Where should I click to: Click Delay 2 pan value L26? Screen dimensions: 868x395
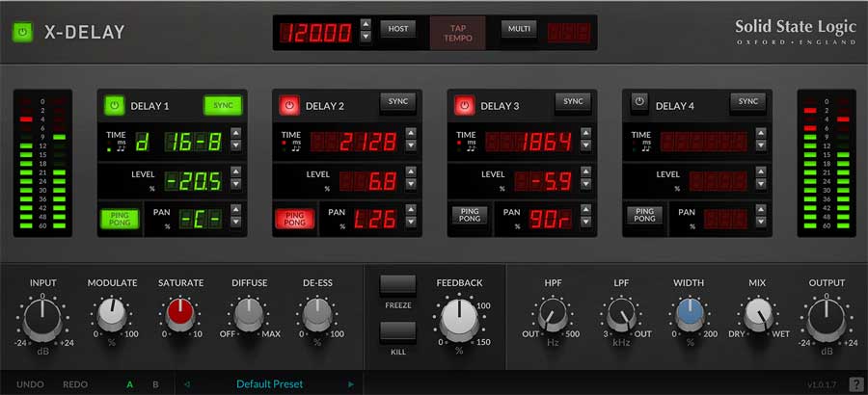[x=376, y=219]
